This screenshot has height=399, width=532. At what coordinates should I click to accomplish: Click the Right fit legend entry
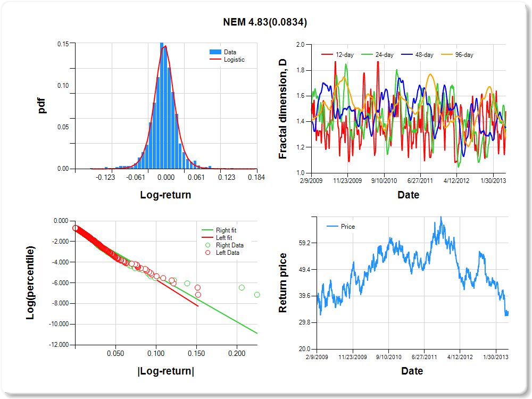click(x=220, y=230)
